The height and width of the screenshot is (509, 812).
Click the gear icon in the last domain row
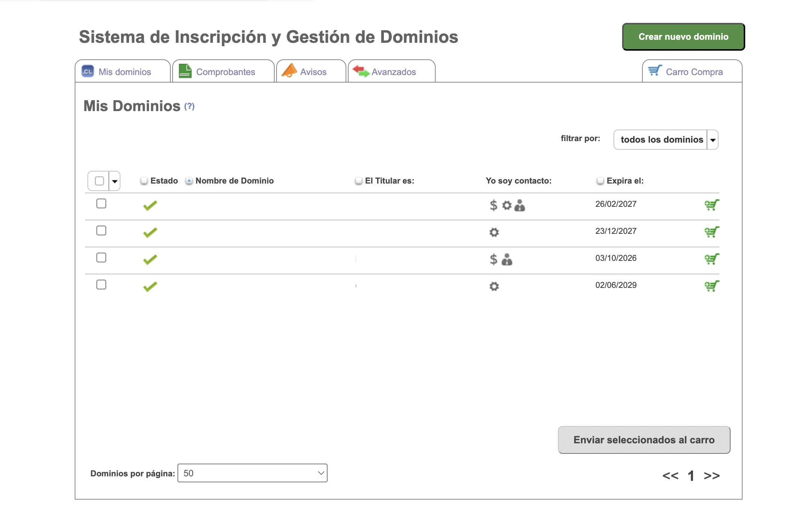pos(494,286)
